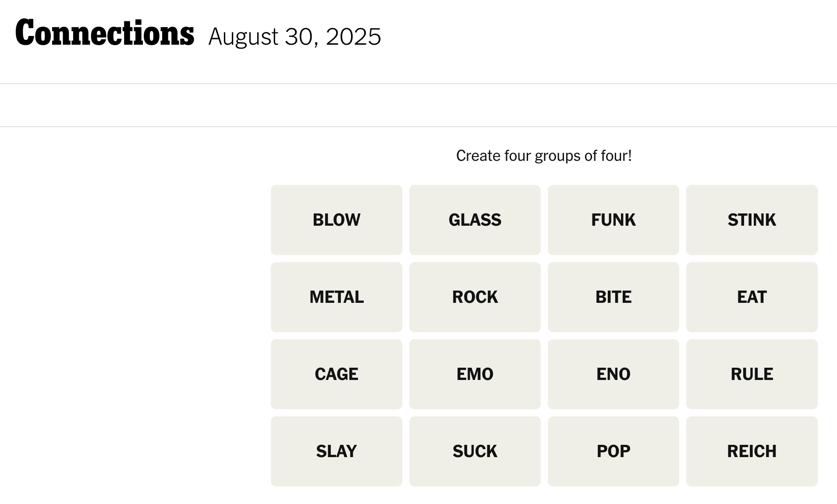The image size is (837, 504).
Task: Click the ROCK tile
Action: (475, 297)
